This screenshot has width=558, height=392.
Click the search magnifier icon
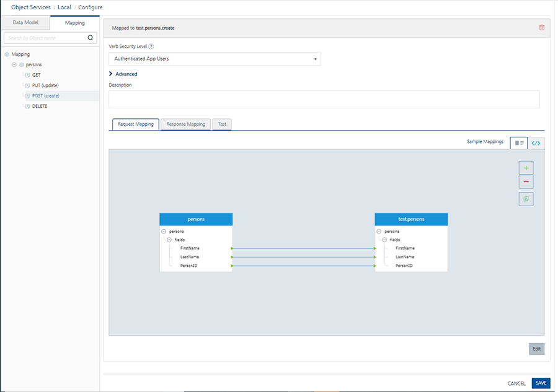(91, 38)
